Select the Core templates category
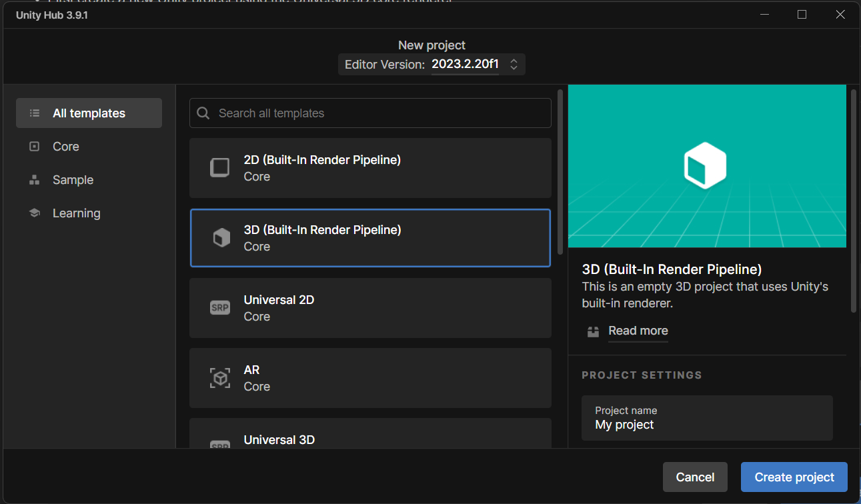 click(66, 147)
